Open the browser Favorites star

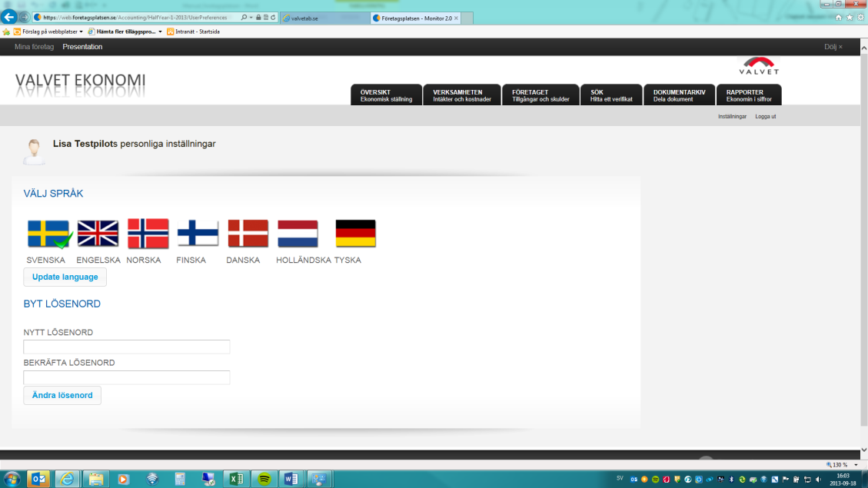pyautogui.click(x=850, y=18)
